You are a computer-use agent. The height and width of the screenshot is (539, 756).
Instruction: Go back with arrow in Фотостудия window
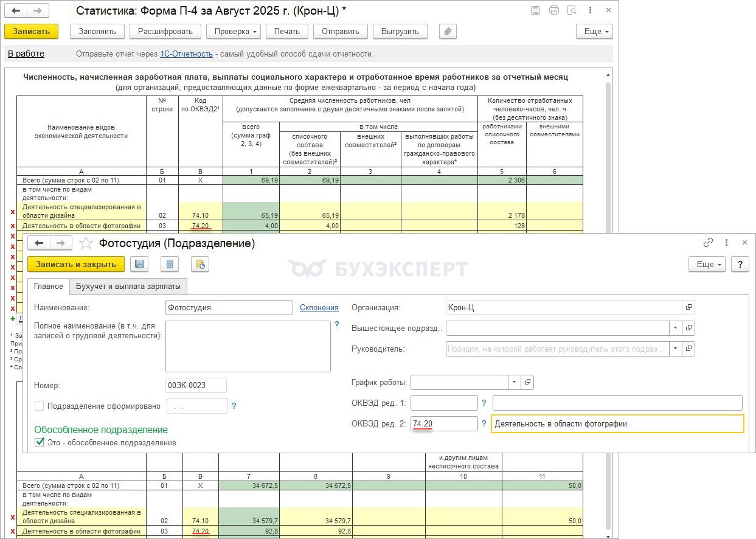pyautogui.click(x=39, y=243)
